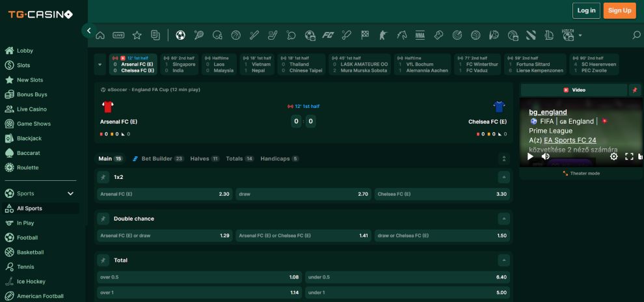Collapse the 1x2 market section
The image size is (644, 302).
coord(503,177)
